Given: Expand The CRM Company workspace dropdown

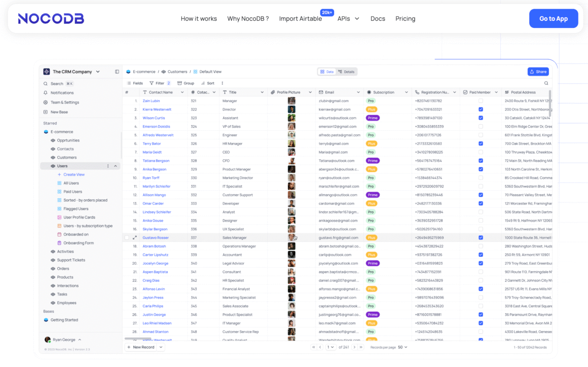Looking at the screenshot, I should coord(98,72).
